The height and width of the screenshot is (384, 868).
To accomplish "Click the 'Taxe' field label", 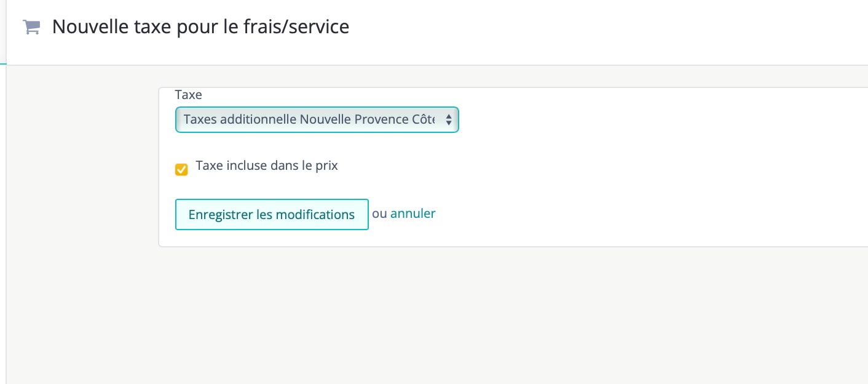I will pos(188,95).
